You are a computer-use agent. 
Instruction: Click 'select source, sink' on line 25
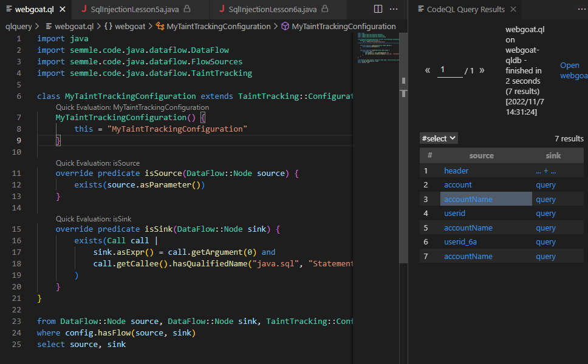click(81, 345)
